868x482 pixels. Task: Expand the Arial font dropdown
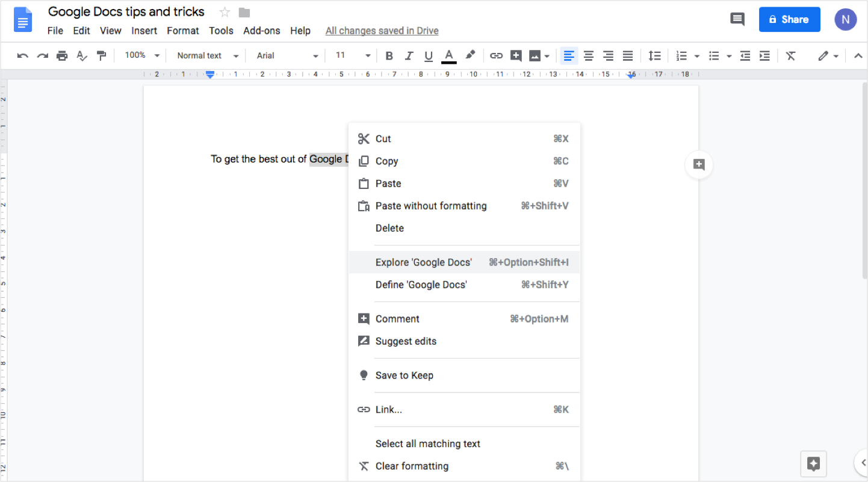[287, 55]
